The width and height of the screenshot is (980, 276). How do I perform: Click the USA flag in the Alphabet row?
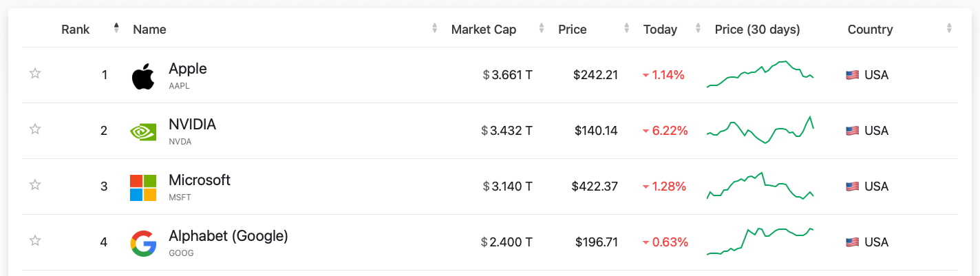pyautogui.click(x=852, y=242)
